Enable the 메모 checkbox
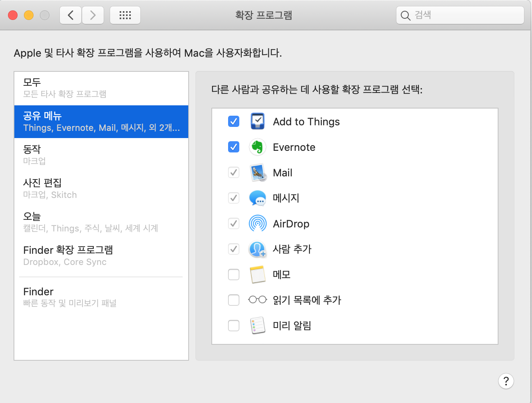 (234, 275)
